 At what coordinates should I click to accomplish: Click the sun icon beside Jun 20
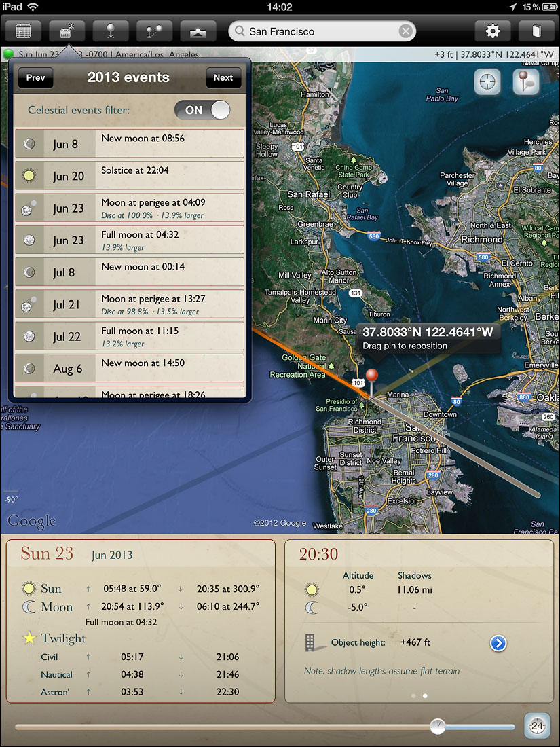pyautogui.click(x=29, y=176)
